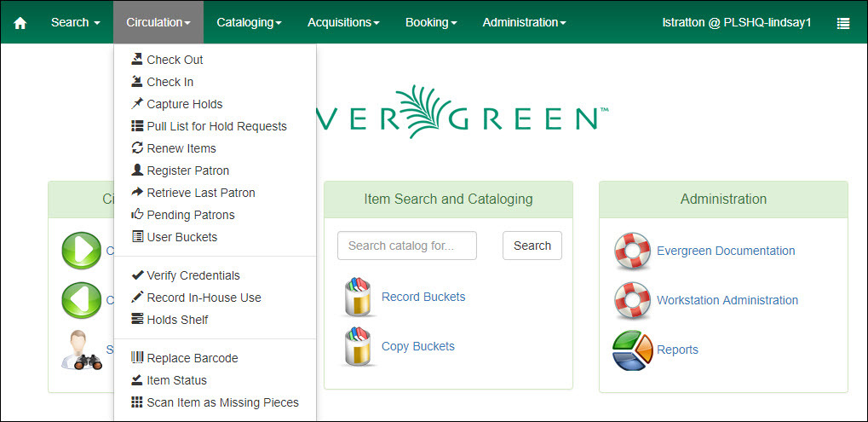This screenshot has height=422, width=868.
Task: Open the Booking dropdown menu
Action: [431, 23]
